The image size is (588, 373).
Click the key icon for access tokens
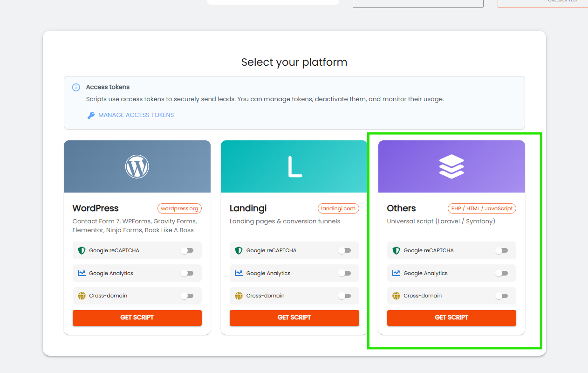pyautogui.click(x=91, y=115)
